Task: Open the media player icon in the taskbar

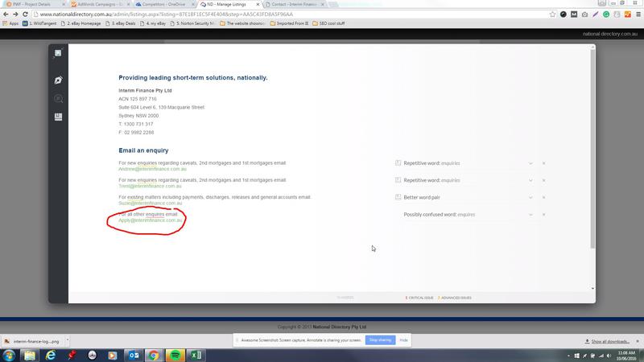Action: 113,355
